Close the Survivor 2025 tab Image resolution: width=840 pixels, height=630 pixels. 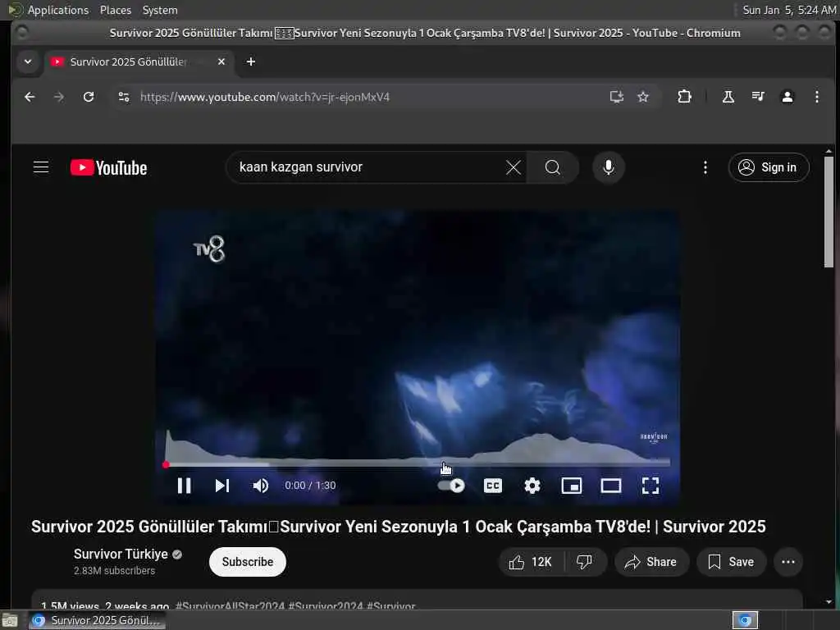pyautogui.click(x=221, y=62)
